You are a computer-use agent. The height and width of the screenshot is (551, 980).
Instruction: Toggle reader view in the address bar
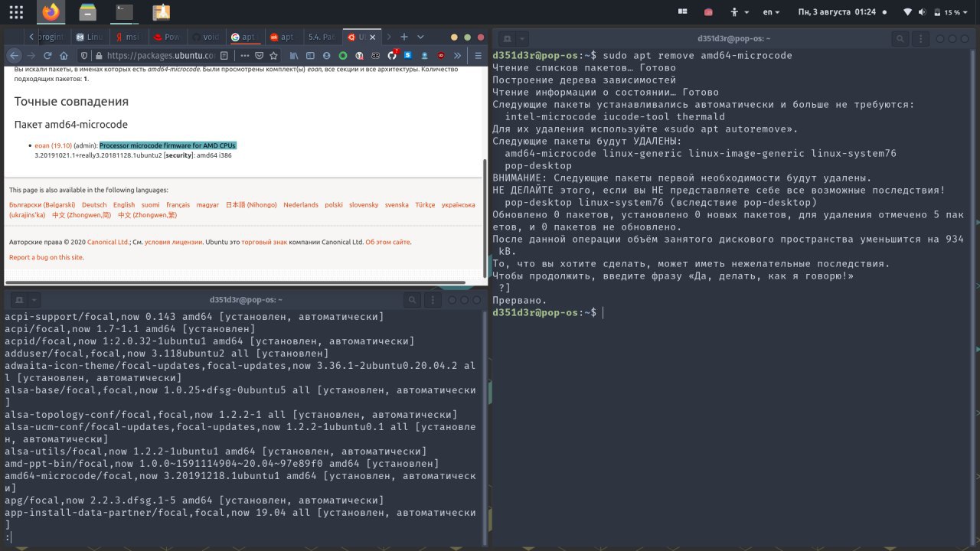(223, 55)
